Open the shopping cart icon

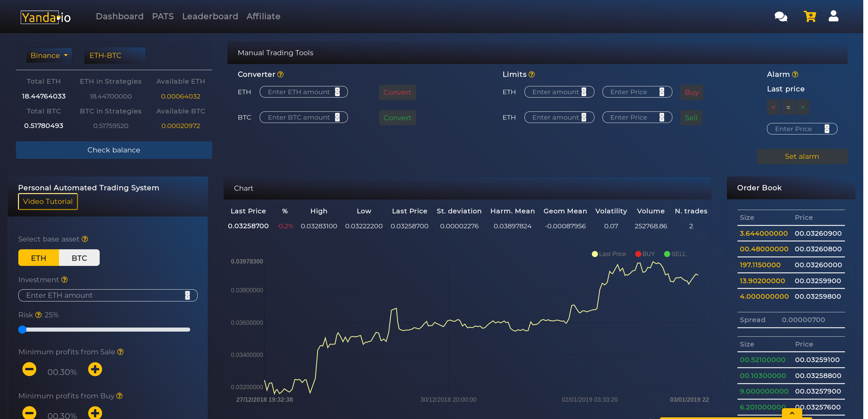pyautogui.click(x=809, y=16)
